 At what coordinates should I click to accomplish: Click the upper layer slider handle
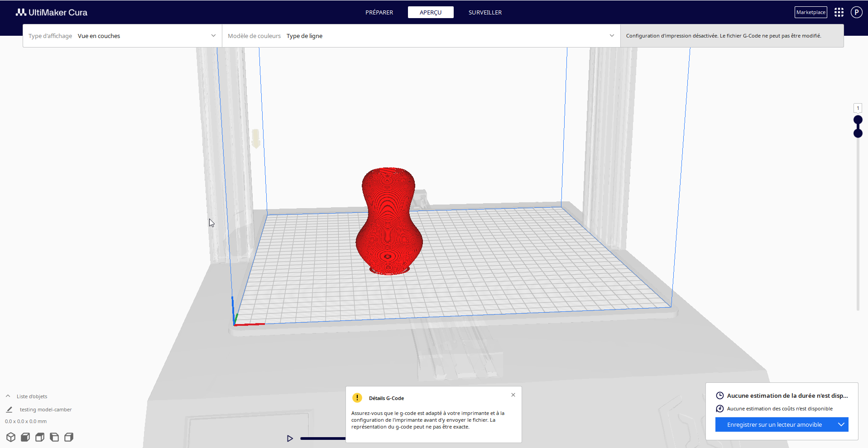tap(858, 119)
